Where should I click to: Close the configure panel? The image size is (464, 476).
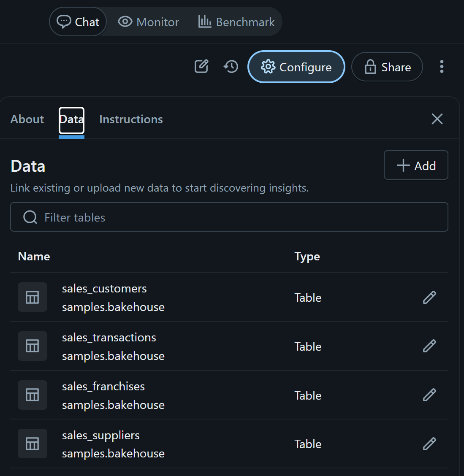(437, 119)
